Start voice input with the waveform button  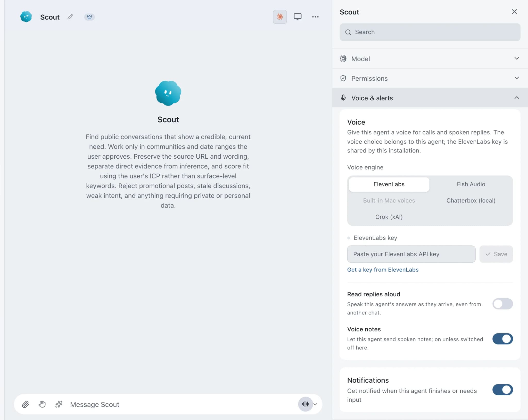tap(305, 404)
